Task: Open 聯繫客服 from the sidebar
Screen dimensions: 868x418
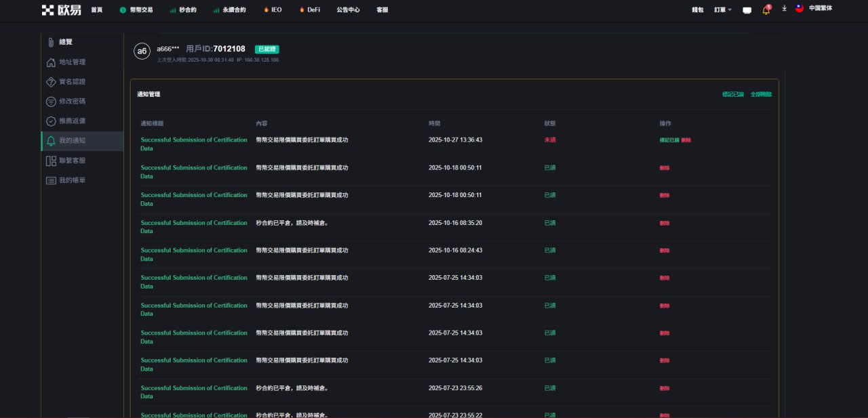Action: click(x=72, y=161)
